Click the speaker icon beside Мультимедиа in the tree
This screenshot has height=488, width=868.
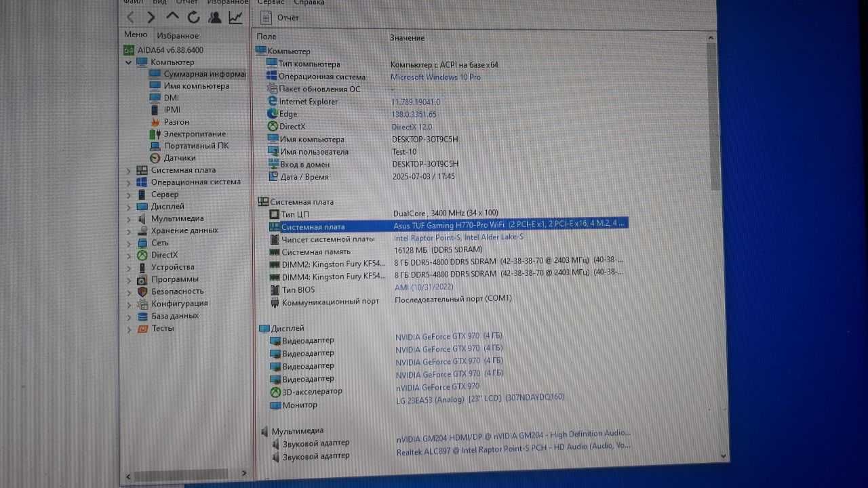(142, 218)
